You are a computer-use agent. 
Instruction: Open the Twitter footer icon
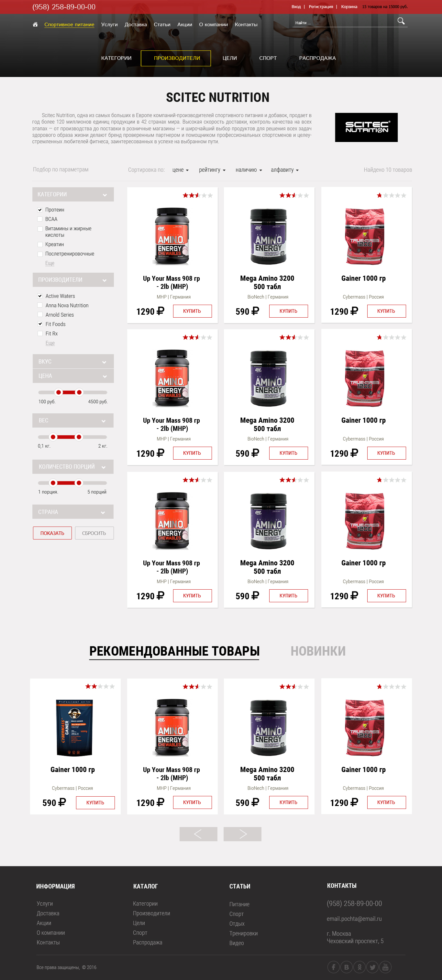372,967
